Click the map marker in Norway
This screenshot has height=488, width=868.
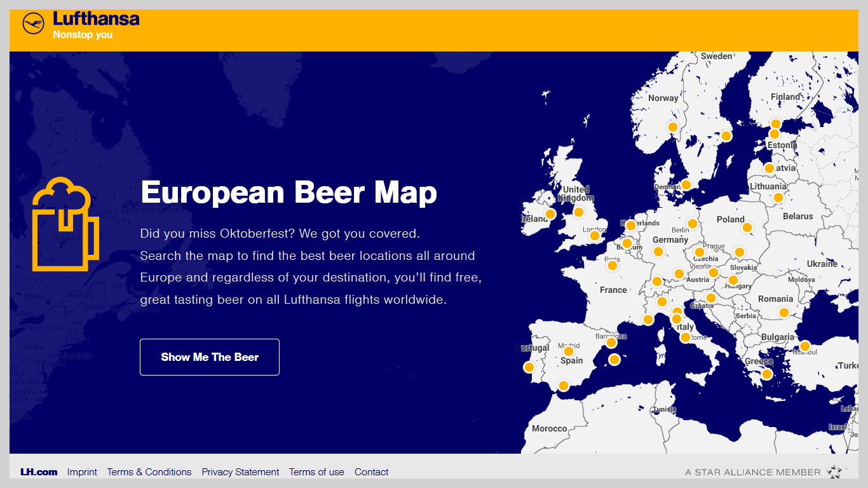tap(672, 127)
